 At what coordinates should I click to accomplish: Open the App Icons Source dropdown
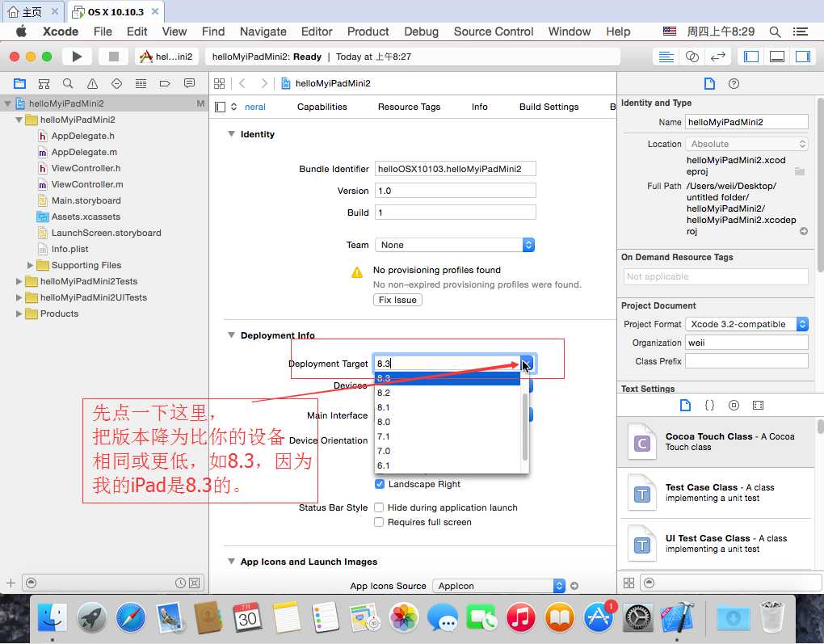498,586
